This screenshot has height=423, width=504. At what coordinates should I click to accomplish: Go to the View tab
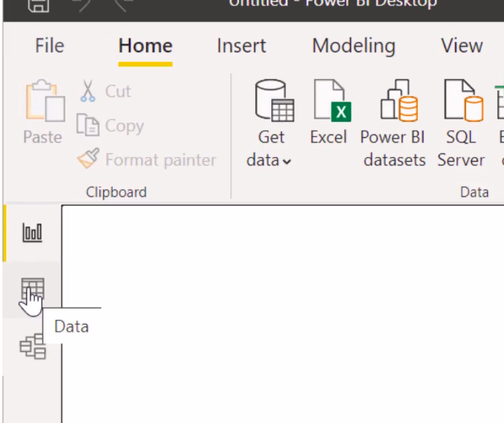(462, 46)
